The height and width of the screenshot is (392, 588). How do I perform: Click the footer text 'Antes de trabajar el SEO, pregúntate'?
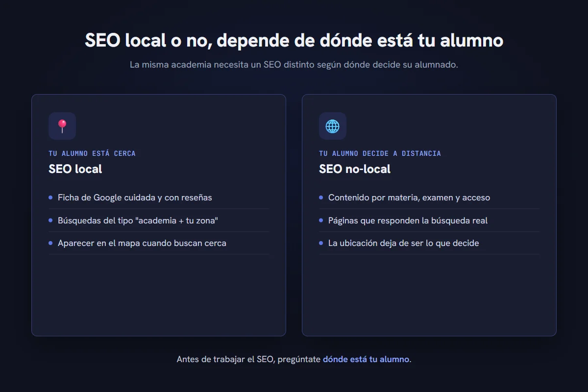(248, 359)
